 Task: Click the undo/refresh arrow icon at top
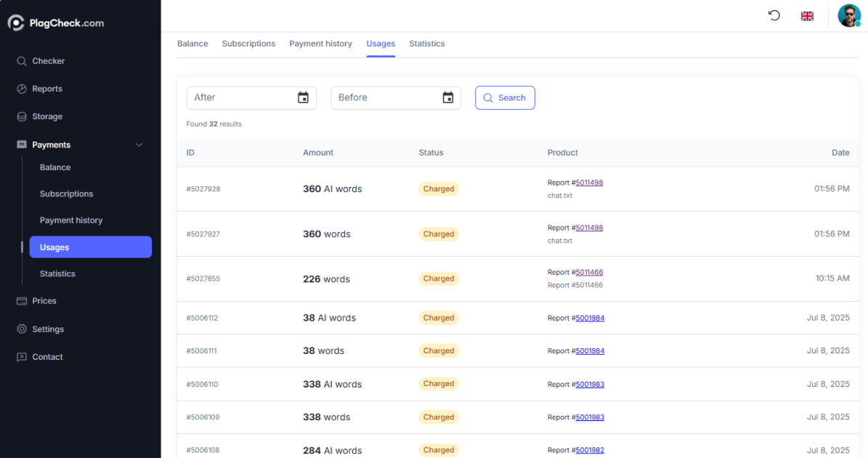[774, 15]
